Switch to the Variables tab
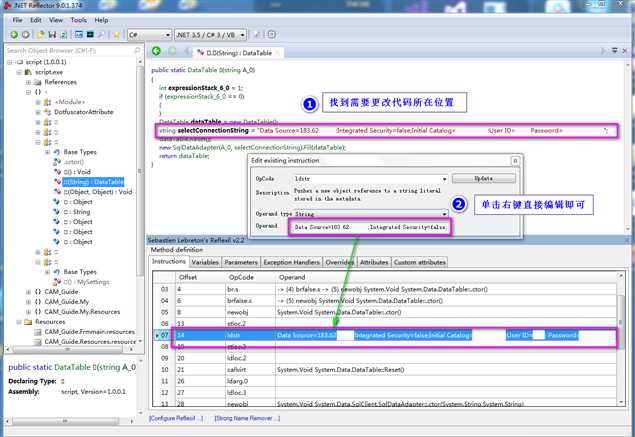This screenshot has height=437, width=635. (205, 262)
